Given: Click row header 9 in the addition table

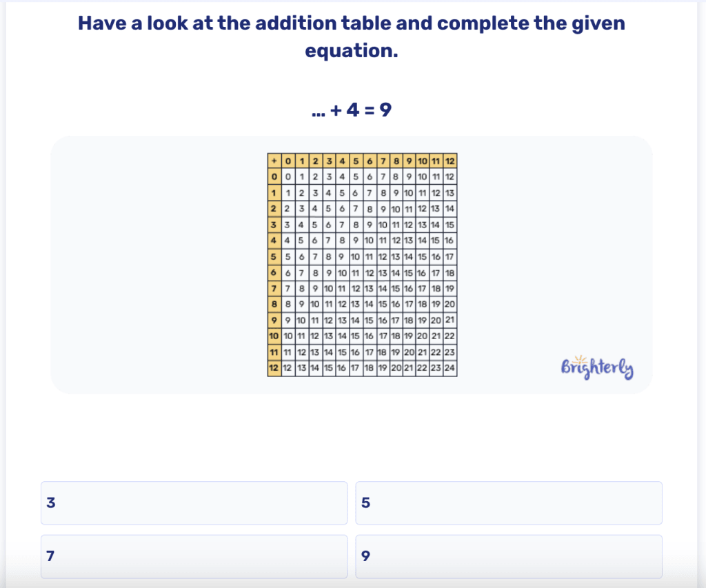Looking at the screenshot, I should (x=274, y=321).
